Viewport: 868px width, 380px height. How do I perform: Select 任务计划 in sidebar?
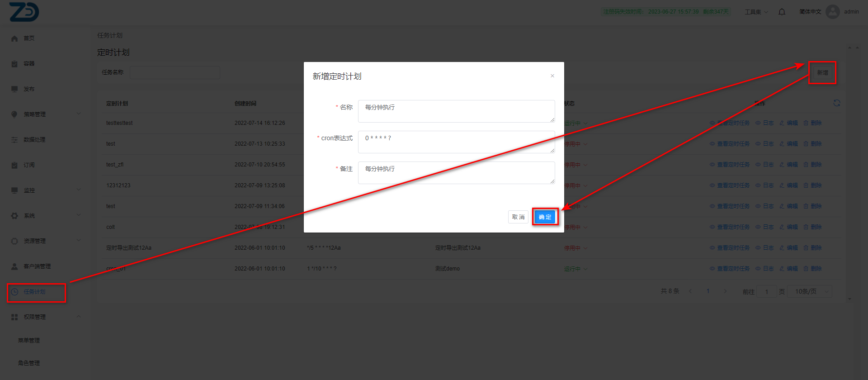[x=34, y=292]
